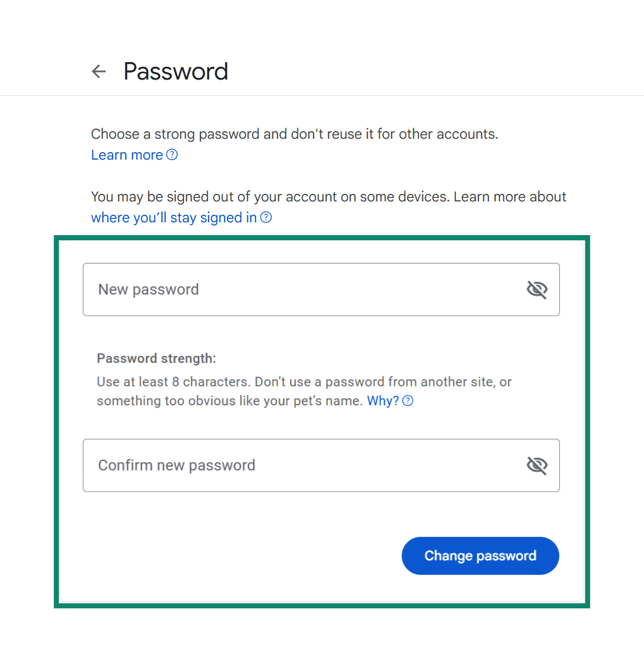644x667 pixels.
Task: Open the Learn more link
Action: (x=127, y=154)
